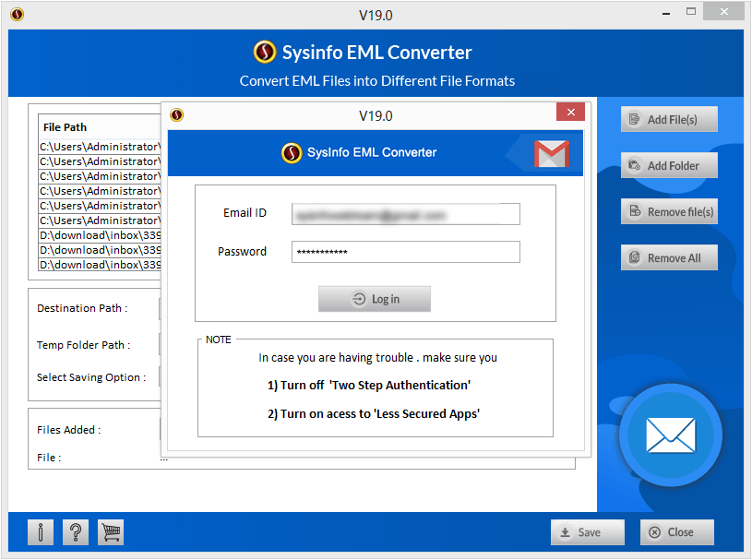This screenshot has width=752, height=560.
Task: Select first D:\download\inbox file row
Action: click(100, 235)
